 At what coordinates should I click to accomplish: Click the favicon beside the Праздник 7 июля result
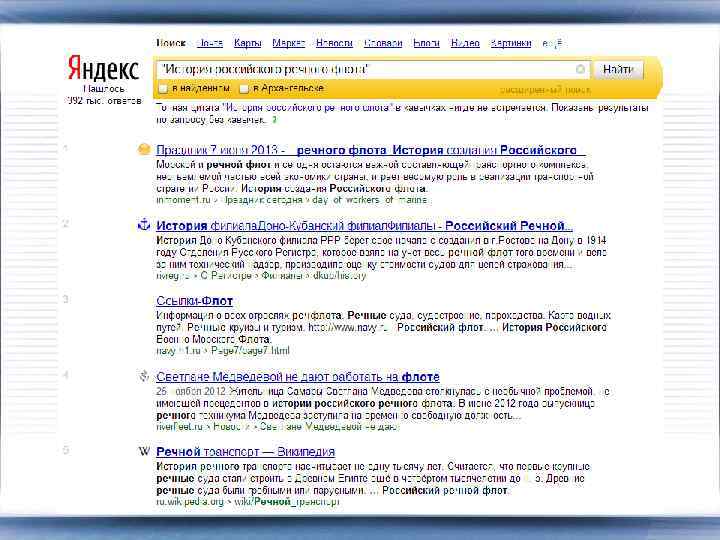click(144, 149)
